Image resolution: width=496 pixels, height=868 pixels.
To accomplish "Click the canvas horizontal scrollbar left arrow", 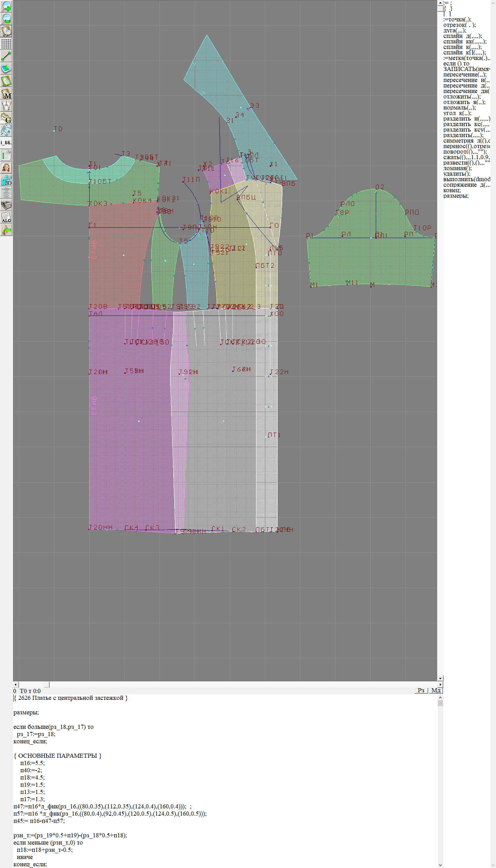I will 15,684.
